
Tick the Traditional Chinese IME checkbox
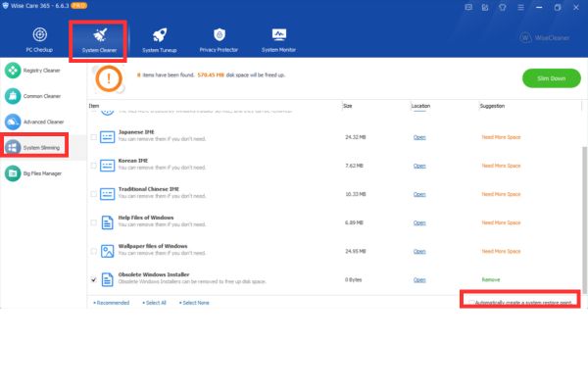(x=94, y=194)
